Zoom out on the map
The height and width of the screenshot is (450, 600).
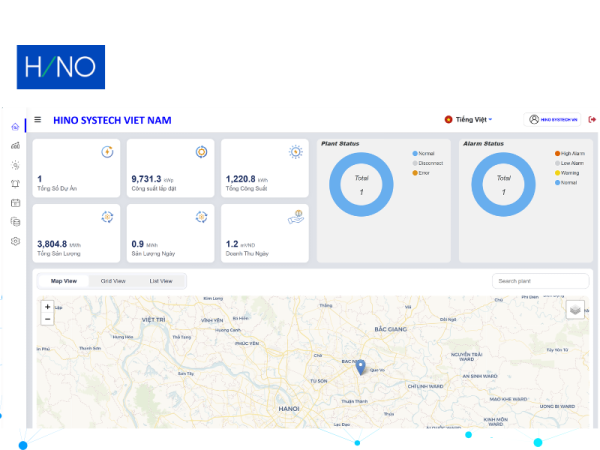coord(47,319)
